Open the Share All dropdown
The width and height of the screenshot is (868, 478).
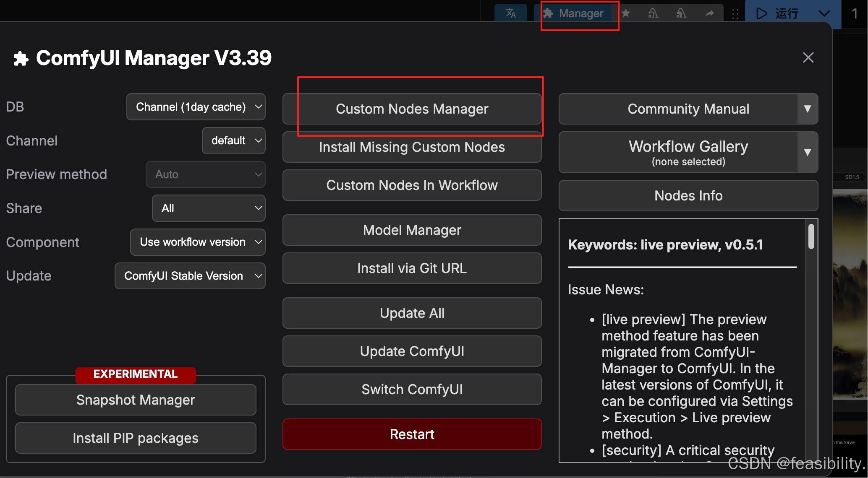(x=209, y=208)
